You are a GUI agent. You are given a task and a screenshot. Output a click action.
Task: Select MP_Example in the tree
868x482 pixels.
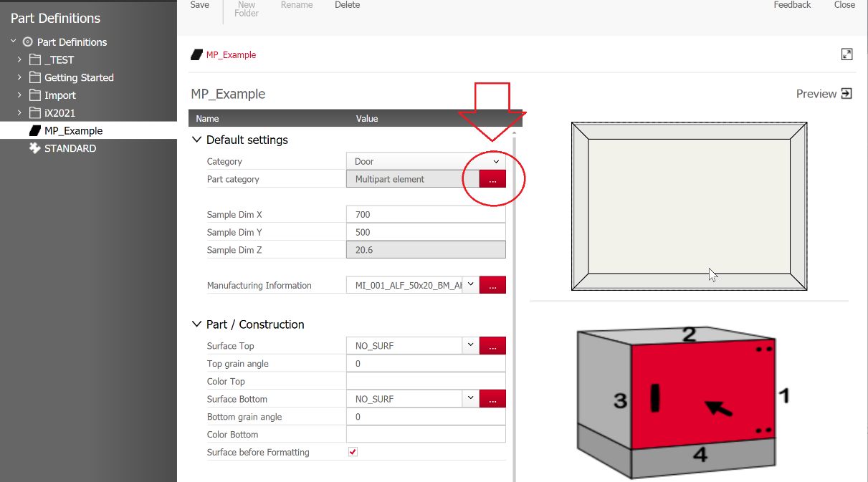73,130
